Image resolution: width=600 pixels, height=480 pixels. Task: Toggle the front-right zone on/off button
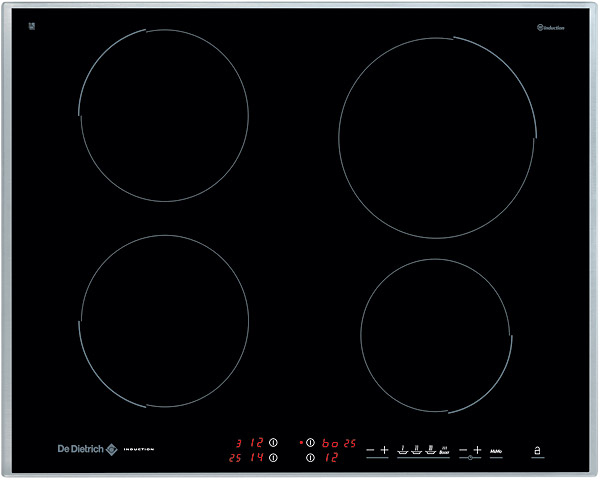(310, 458)
